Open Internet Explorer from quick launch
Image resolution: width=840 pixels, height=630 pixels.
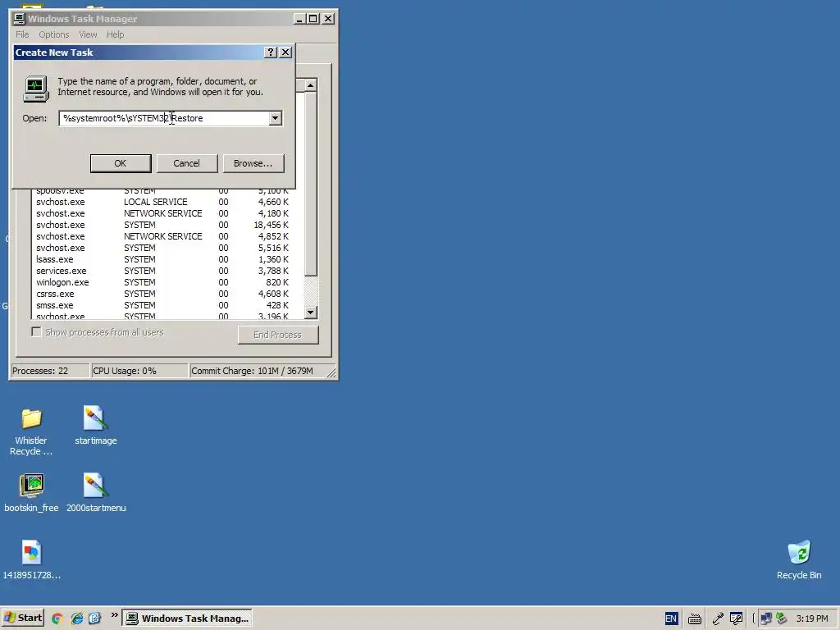coord(76,619)
